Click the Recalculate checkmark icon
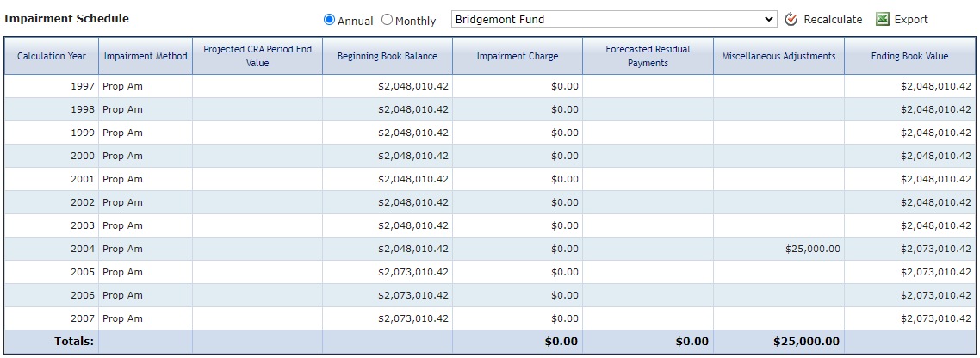Viewport: 980px width, 358px height. click(x=791, y=20)
